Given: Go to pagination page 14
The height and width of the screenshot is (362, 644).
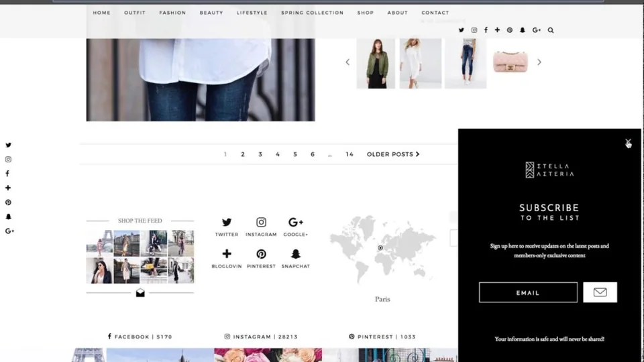Looking at the screenshot, I should click(x=350, y=154).
